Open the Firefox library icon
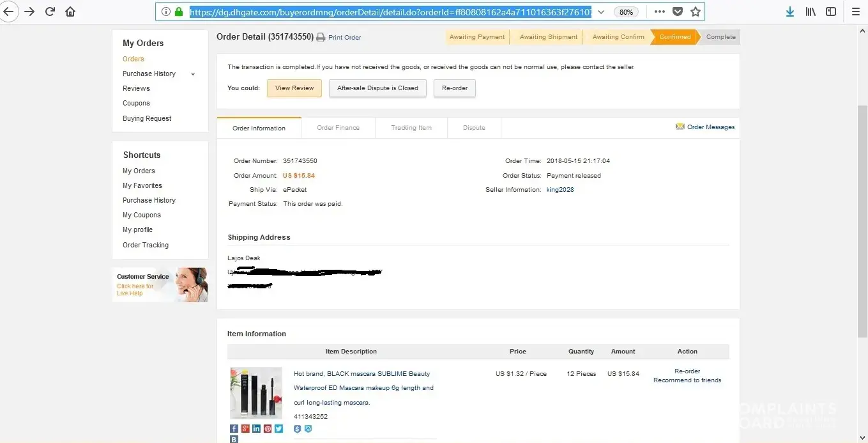Image resolution: width=868 pixels, height=443 pixels. tap(811, 12)
